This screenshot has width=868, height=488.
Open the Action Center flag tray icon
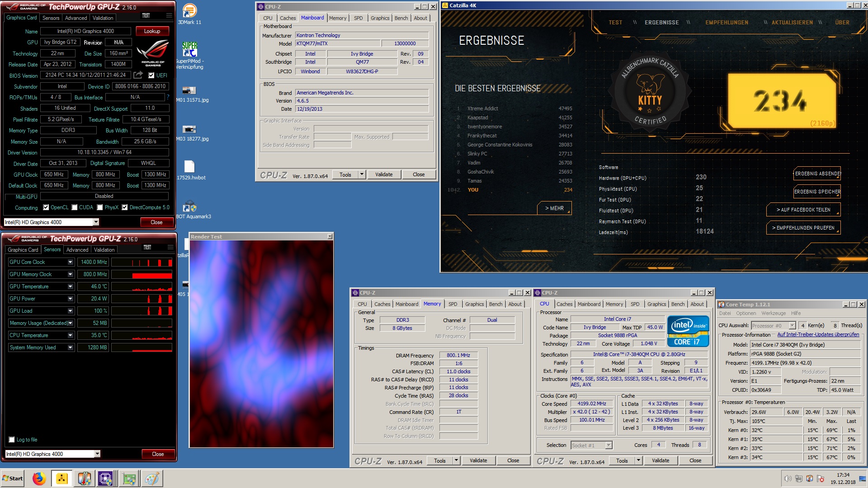[x=820, y=479]
